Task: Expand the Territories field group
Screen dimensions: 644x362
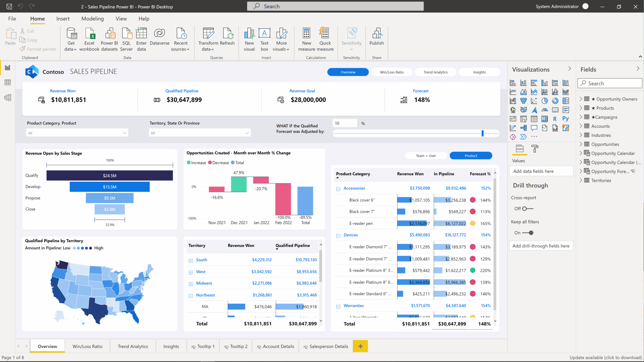Action: click(582, 180)
